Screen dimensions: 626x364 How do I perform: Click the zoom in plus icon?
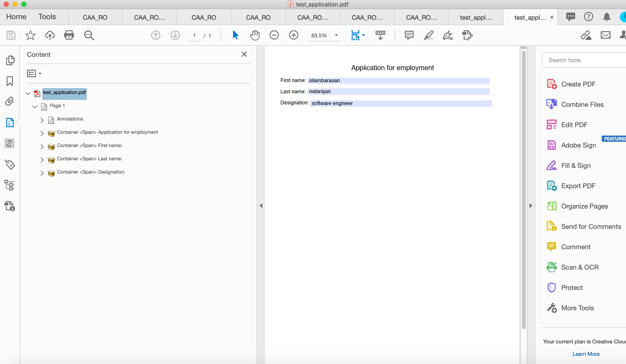point(294,35)
